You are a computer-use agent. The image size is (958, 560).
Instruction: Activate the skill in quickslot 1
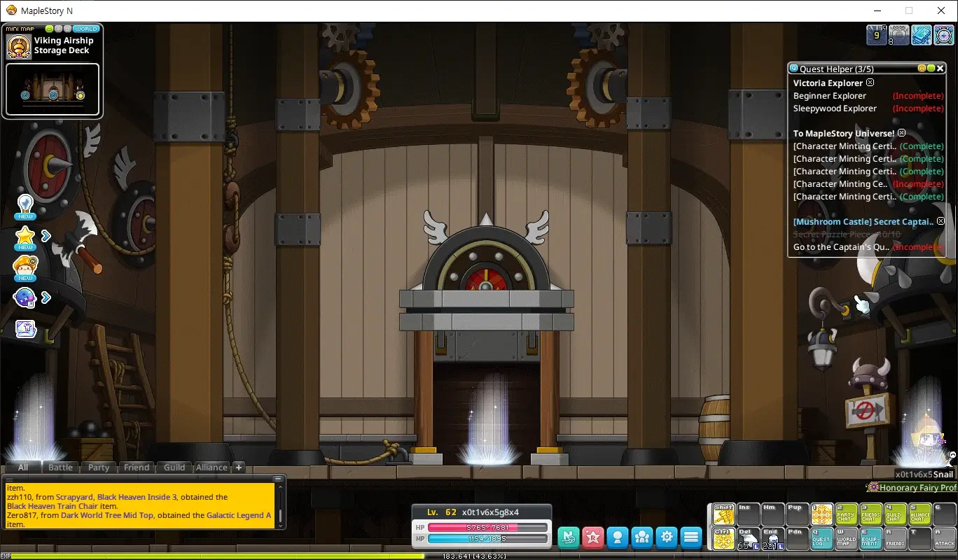pos(822,514)
